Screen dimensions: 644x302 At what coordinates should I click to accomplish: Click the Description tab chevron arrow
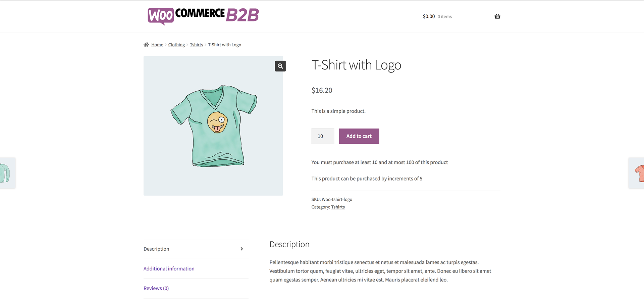242,249
